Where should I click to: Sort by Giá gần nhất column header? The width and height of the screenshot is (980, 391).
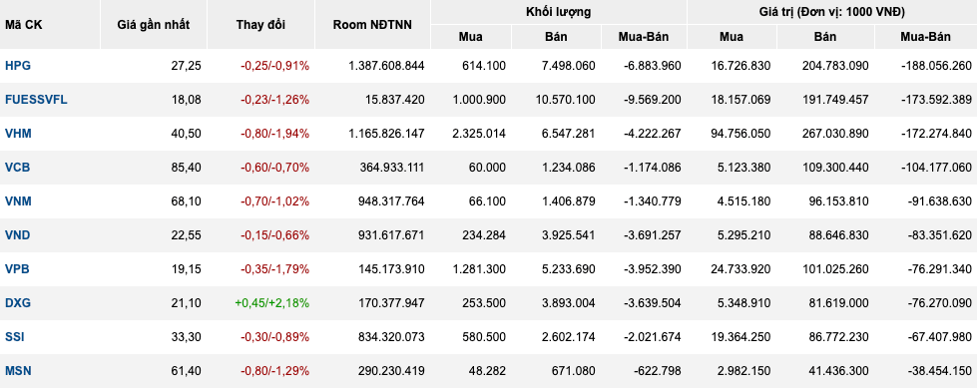153,25
